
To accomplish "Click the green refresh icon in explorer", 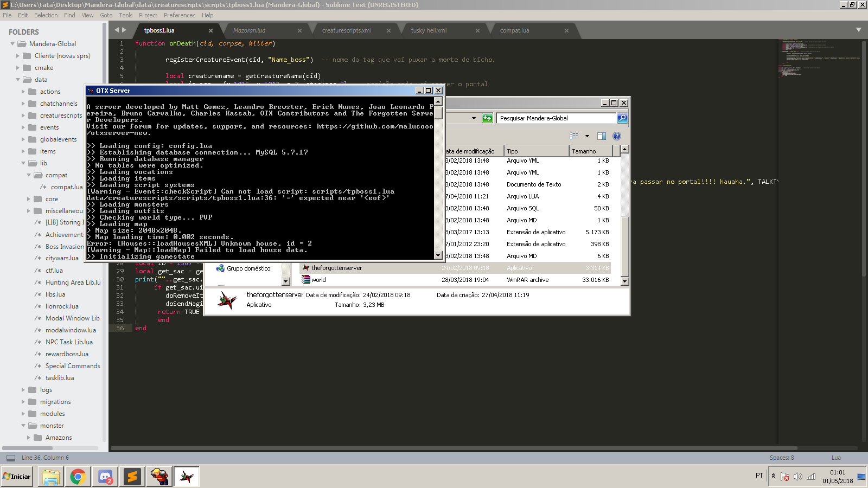I will (487, 118).
